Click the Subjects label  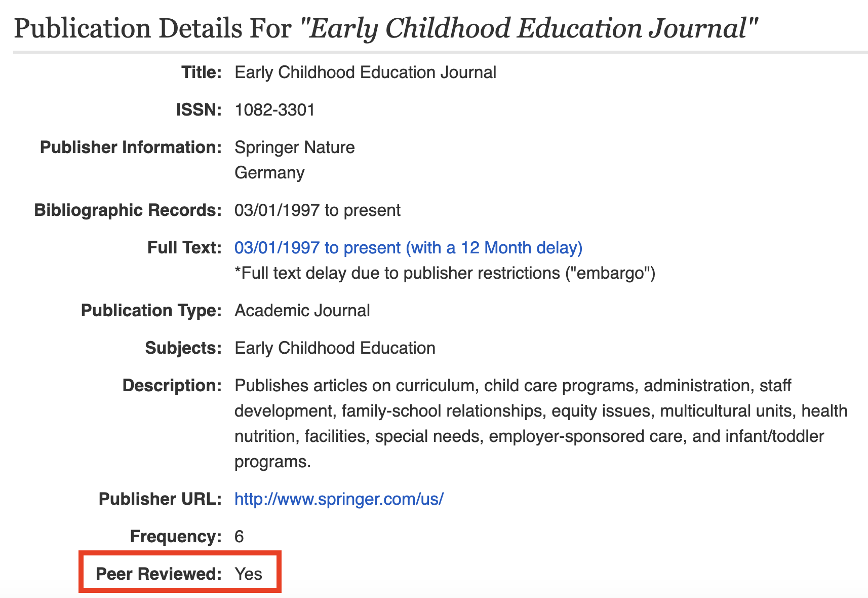tap(183, 348)
